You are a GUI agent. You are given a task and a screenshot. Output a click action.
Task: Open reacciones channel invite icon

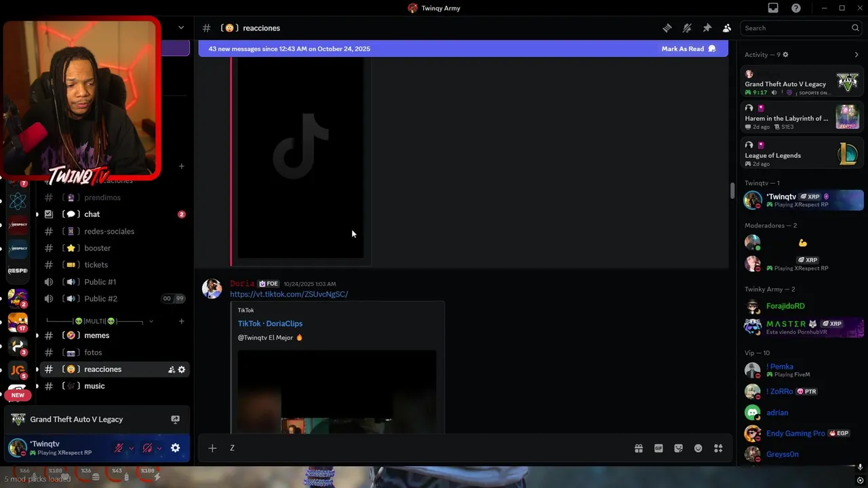(172, 369)
